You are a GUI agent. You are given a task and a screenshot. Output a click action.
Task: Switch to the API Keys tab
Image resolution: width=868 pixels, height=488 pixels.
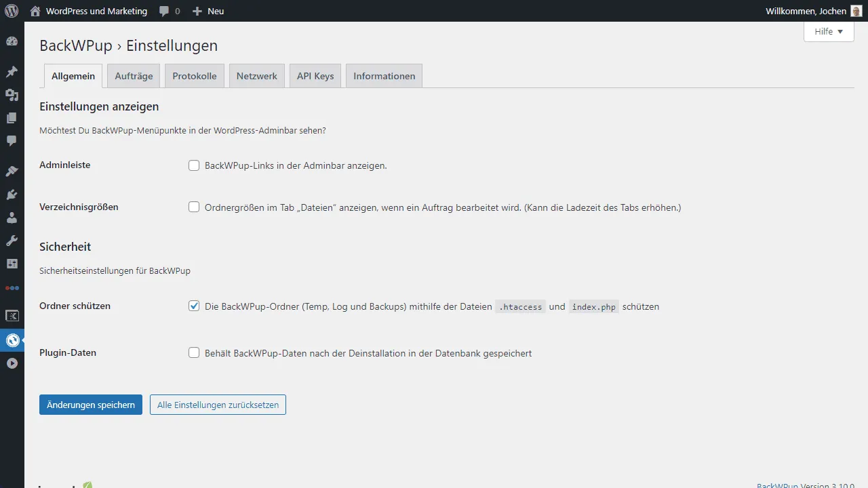[x=315, y=76]
